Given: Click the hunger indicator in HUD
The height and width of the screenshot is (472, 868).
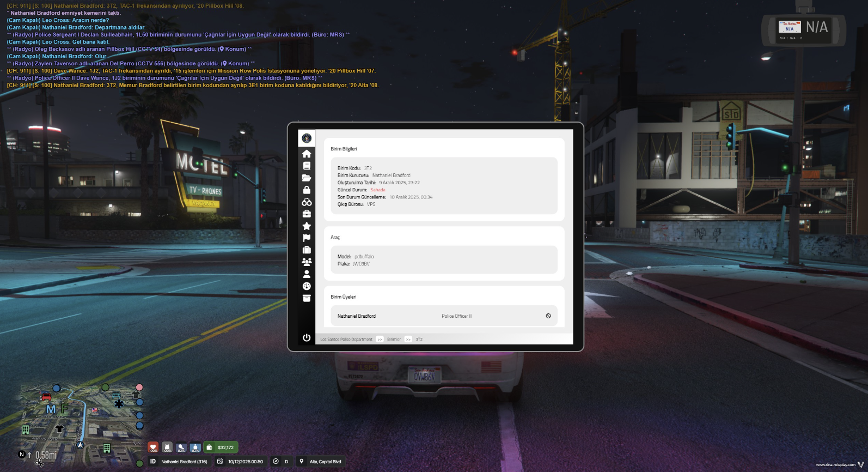Looking at the screenshot, I should coord(181,447).
